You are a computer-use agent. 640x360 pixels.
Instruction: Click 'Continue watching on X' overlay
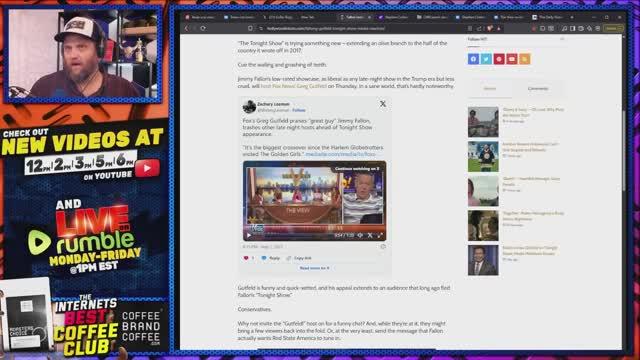358,168
